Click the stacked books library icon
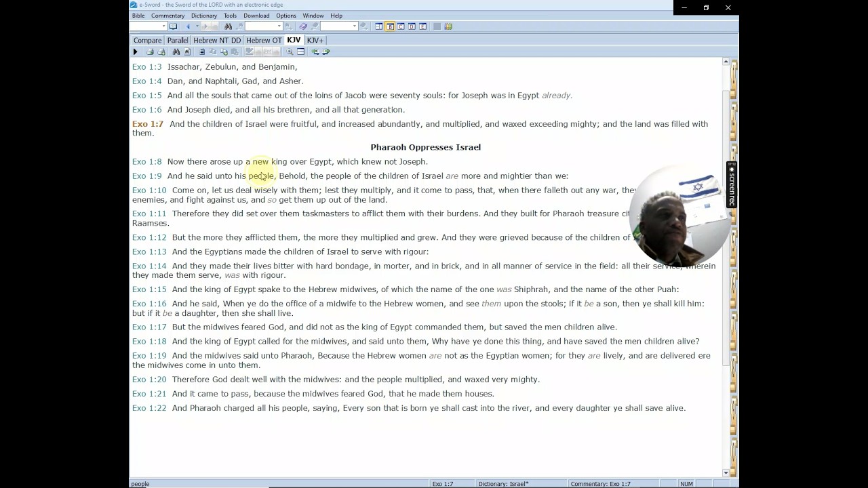The width and height of the screenshot is (868, 488). point(448,26)
